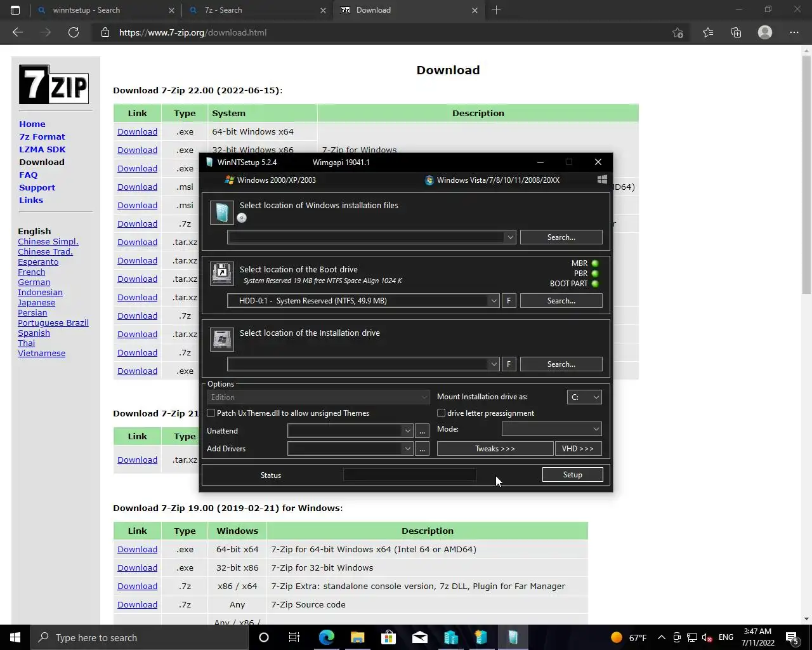Image resolution: width=812 pixels, height=650 pixels.
Task: Expand the Windows installation files path dropdown
Action: coord(510,237)
